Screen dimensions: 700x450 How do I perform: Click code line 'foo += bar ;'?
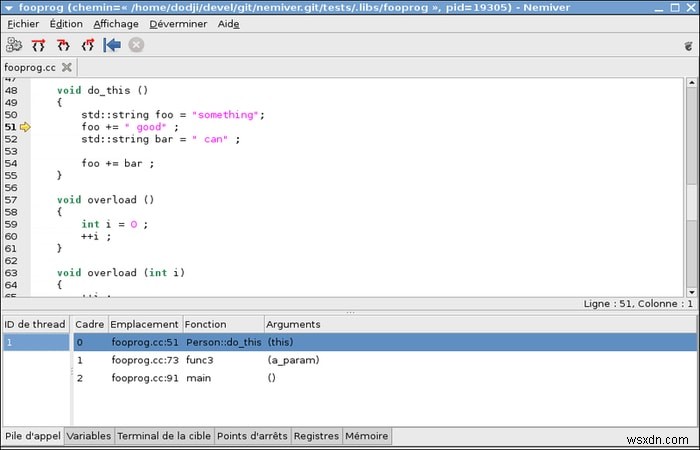[117, 164]
